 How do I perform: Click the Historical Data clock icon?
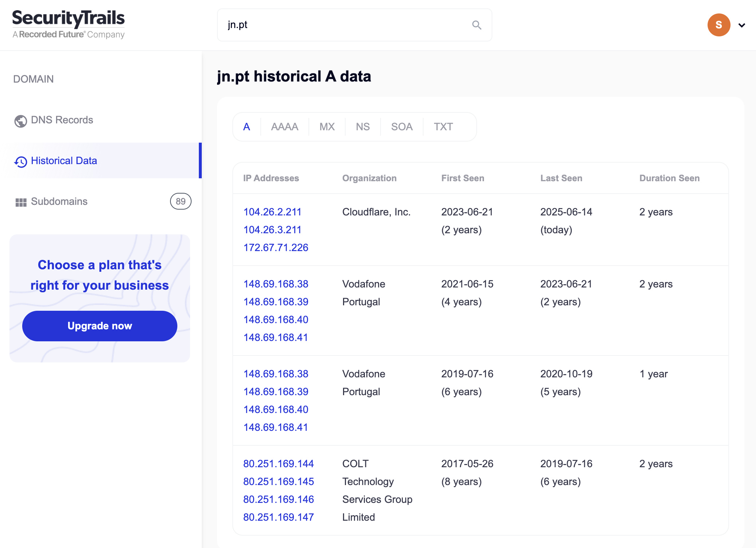click(x=20, y=162)
